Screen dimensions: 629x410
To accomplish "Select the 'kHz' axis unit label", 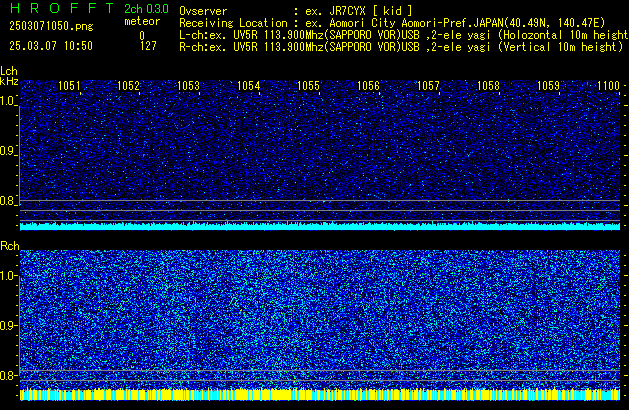I will [x=9, y=81].
